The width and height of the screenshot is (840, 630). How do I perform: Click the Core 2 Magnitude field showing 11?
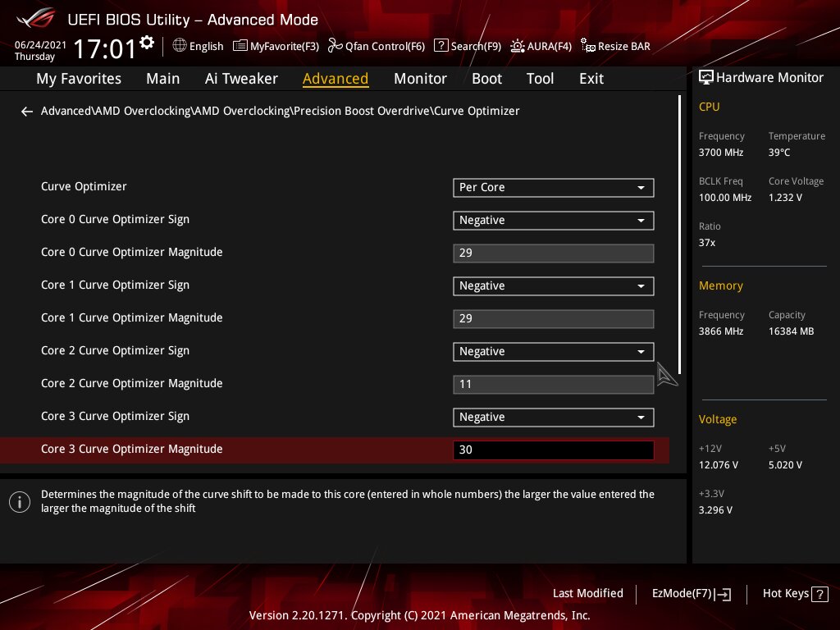(x=554, y=384)
